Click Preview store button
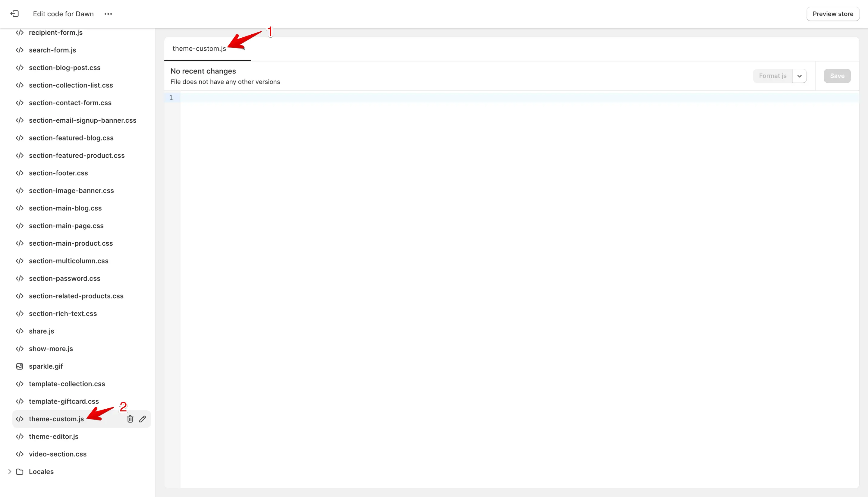This screenshot has height=497, width=868. pyautogui.click(x=833, y=14)
